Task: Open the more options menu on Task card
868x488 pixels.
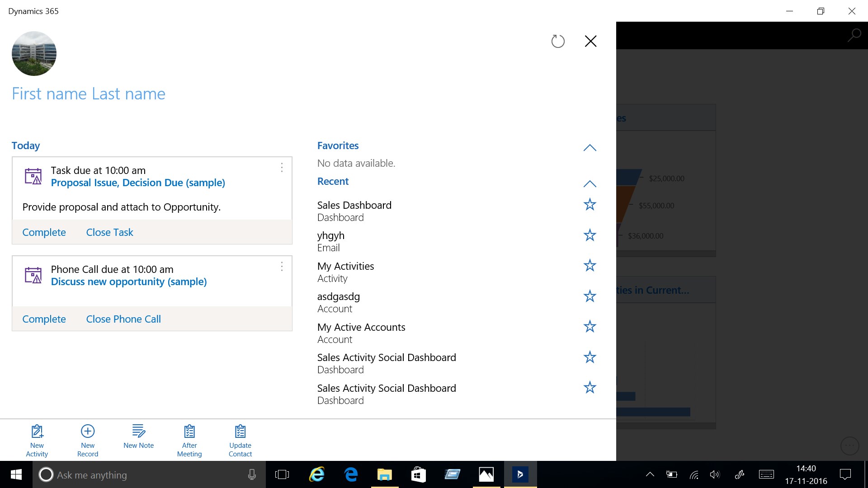Action: [282, 168]
